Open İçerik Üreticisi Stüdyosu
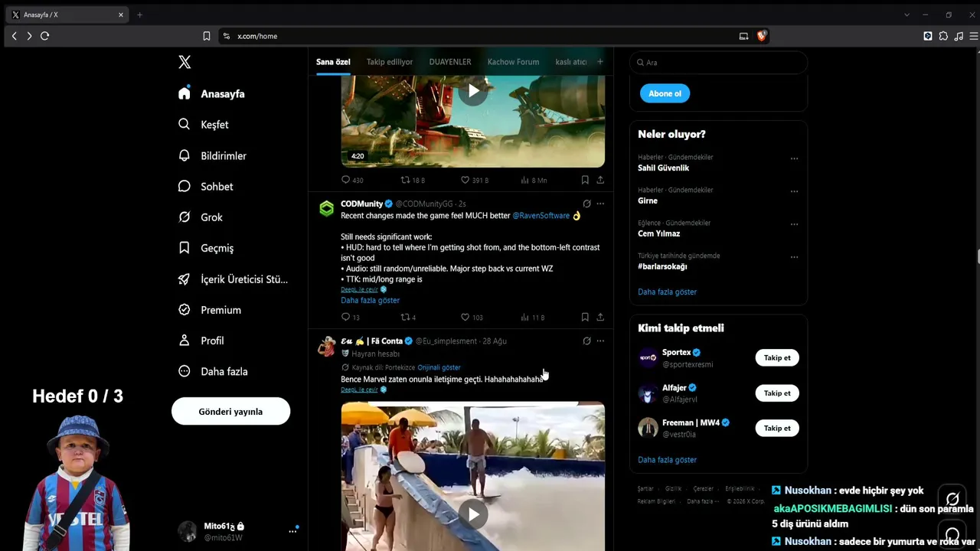Image resolution: width=980 pixels, height=551 pixels. click(233, 279)
